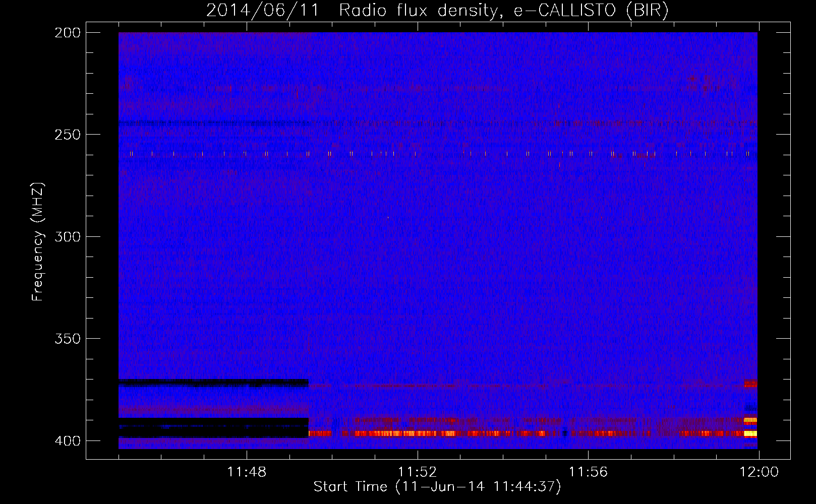Click the black data gap band near 372 MHz
816x504 pixels.
point(213,383)
